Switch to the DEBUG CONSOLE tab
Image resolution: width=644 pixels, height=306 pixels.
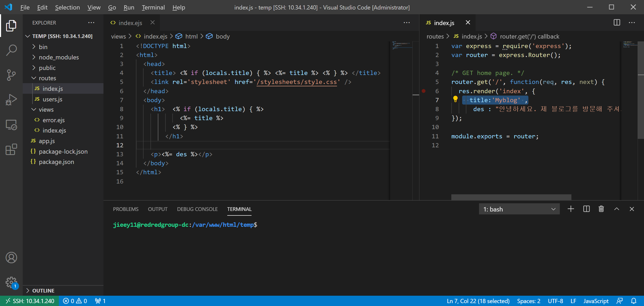(x=197, y=209)
